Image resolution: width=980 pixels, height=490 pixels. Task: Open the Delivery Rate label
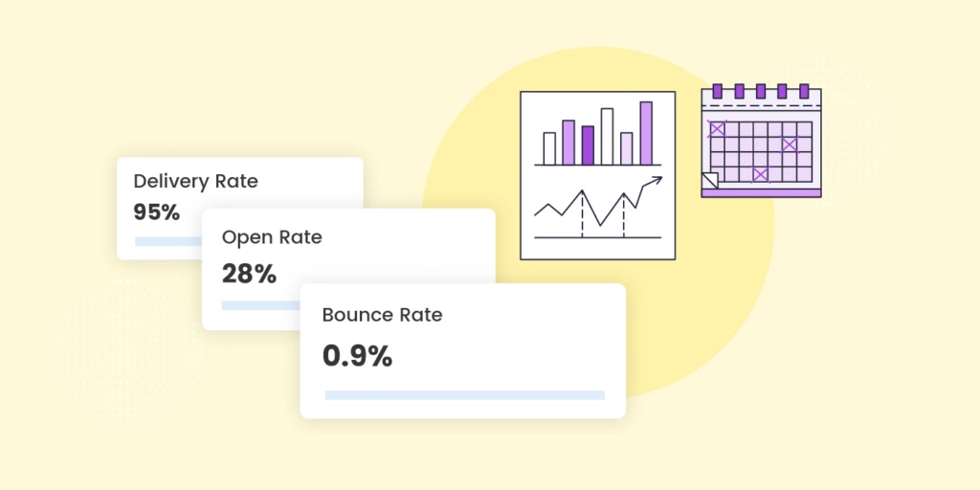(195, 181)
